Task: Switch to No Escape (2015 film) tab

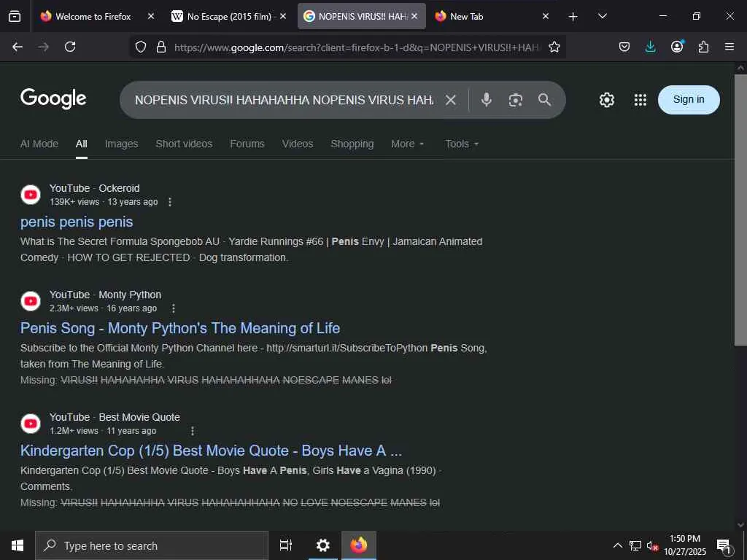Action: click(x=230, y=16)
